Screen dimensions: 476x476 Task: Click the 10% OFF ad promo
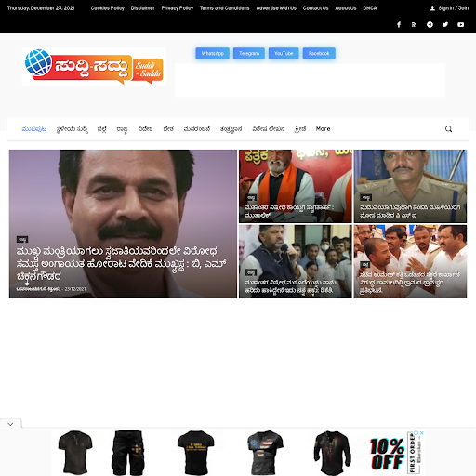click(388, 454)
